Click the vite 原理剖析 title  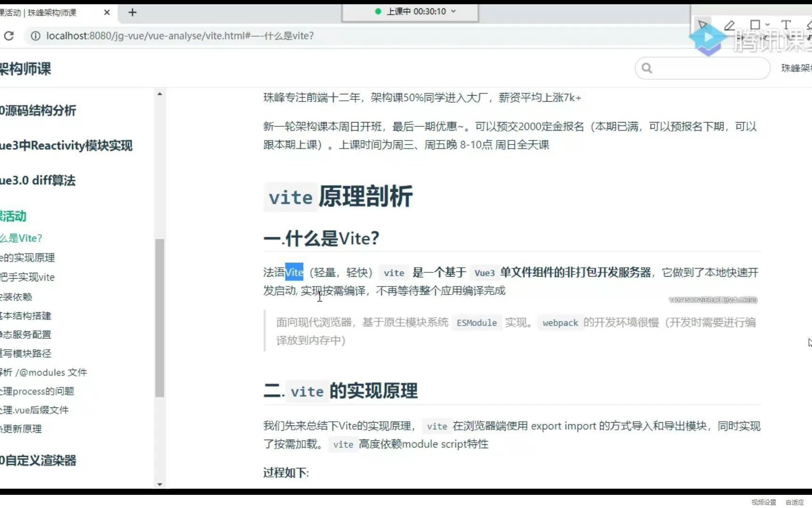[338, 197]
